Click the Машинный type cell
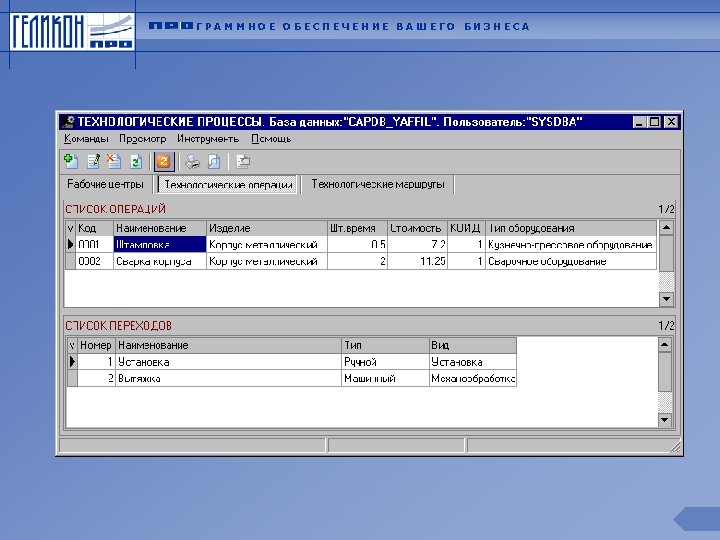Screen dimensions: 720x540 (x=385, y=378)
